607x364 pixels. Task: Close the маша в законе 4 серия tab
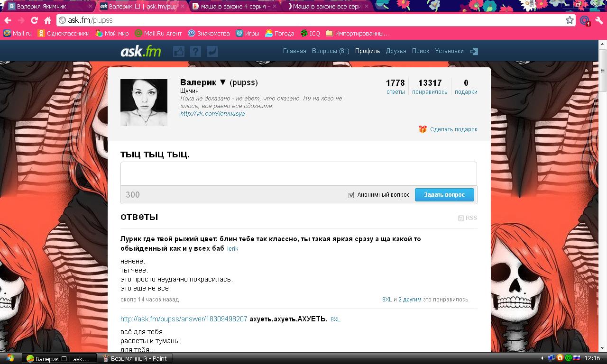click(x=274, y=7)
